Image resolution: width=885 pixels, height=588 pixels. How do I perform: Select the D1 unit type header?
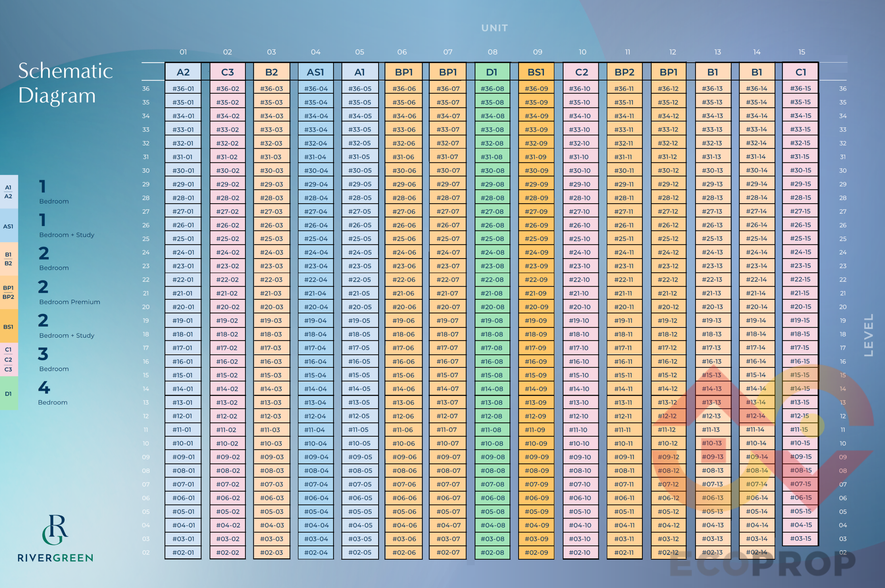[492, 72]
